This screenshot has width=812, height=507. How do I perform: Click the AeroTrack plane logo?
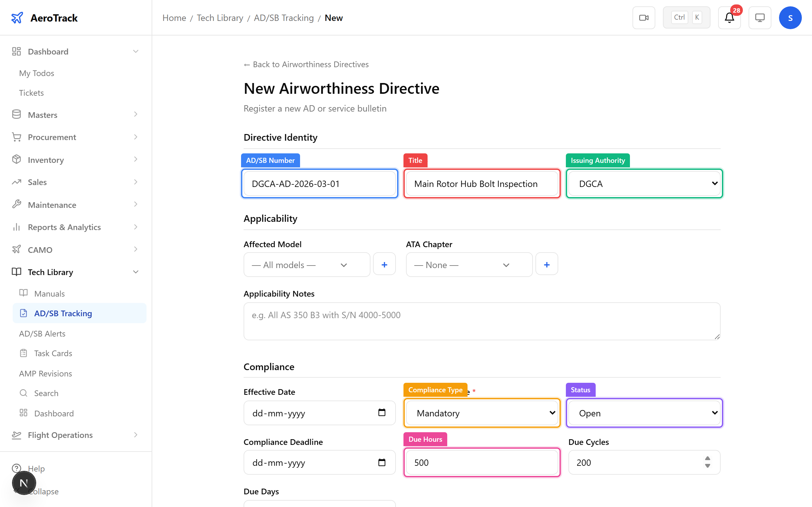point(17,17)
